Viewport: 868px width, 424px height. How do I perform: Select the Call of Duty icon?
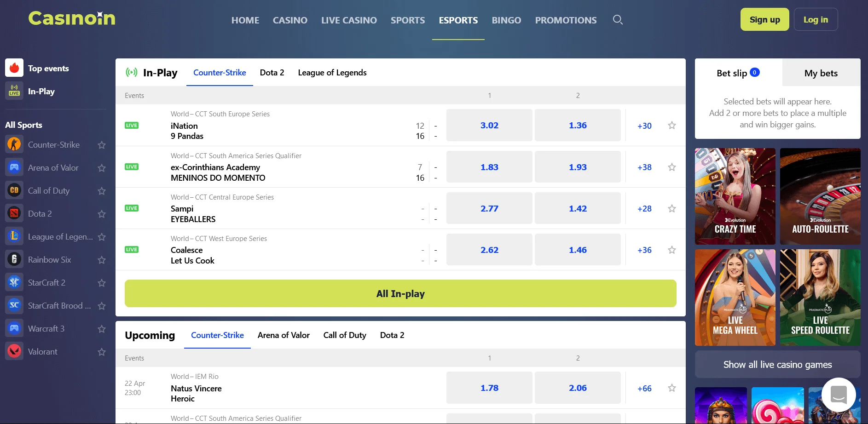[14, 190]
